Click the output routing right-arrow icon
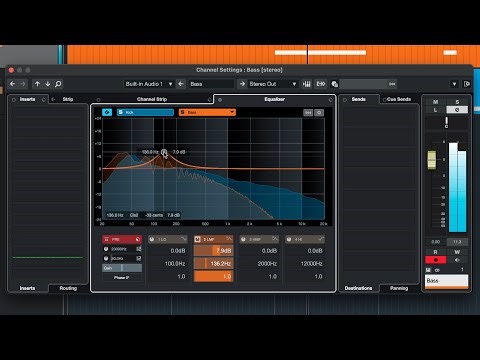The height and width of the screenshot is (360, 480). coord(242,84)
